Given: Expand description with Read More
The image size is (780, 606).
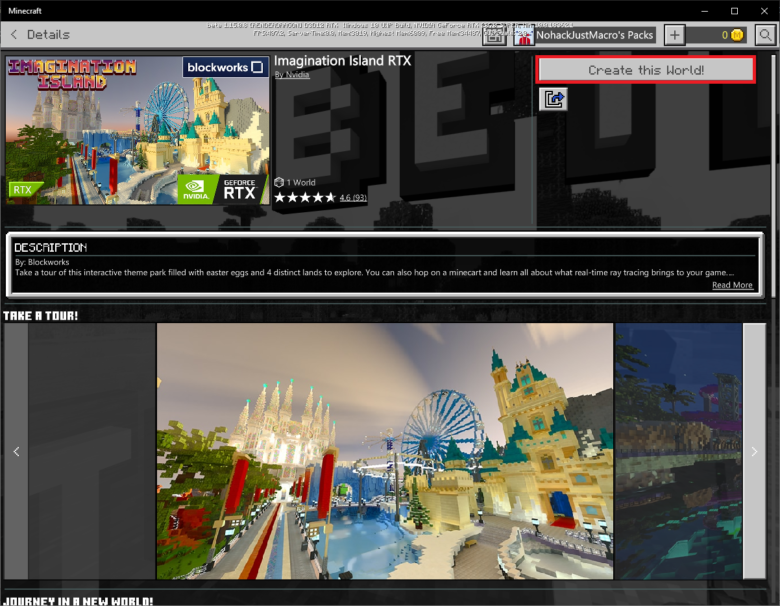Looking at the screenshot, I should coord(732,285).
